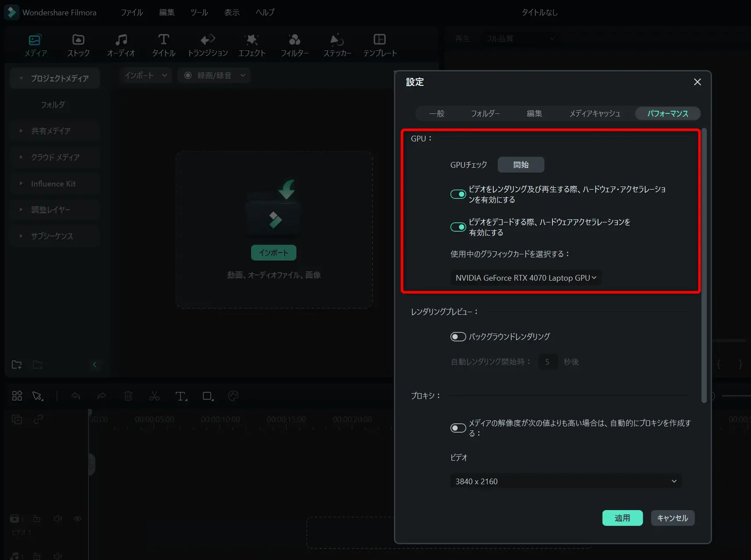Enable バックグラウンドレンダリング background rendering switch
751x560 pixels.
click(458, 337)
